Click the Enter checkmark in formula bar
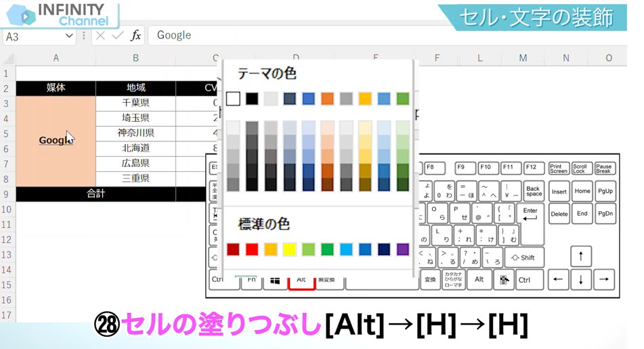Screen dimensions: 644x349 117,36
